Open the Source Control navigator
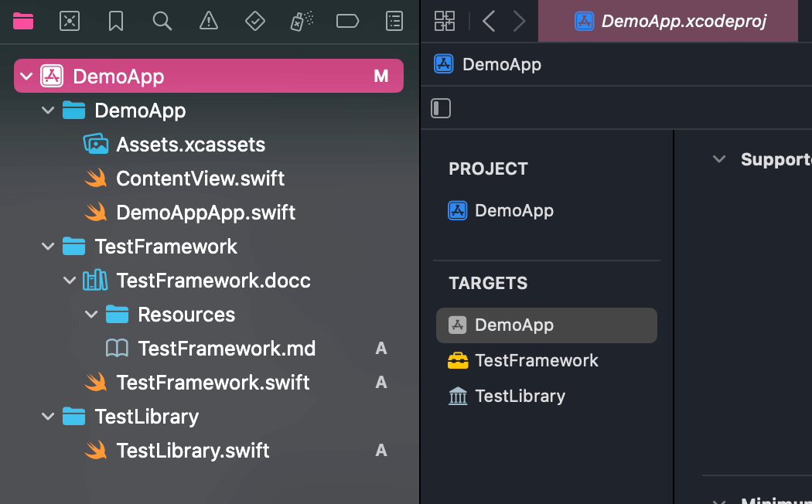Screen dimensions: 812x504 (x=70, y=21)
